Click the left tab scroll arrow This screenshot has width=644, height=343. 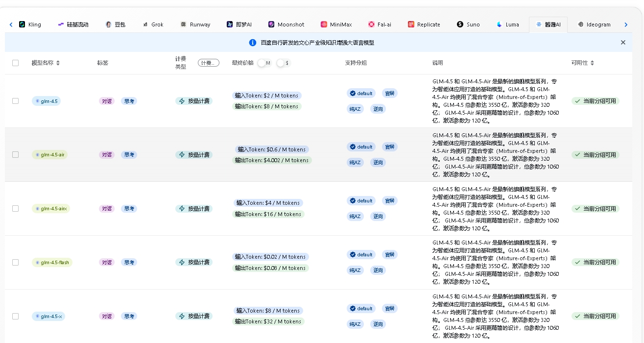point(11,24)
